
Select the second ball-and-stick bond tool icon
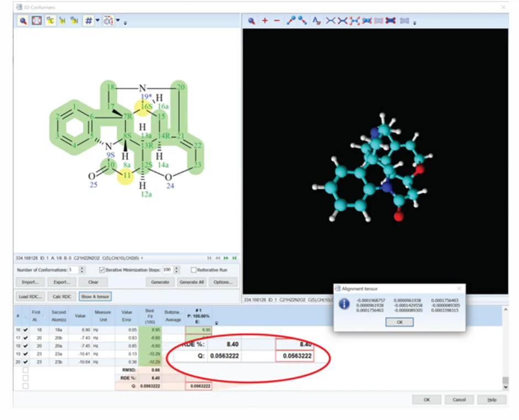coord(302,20)
